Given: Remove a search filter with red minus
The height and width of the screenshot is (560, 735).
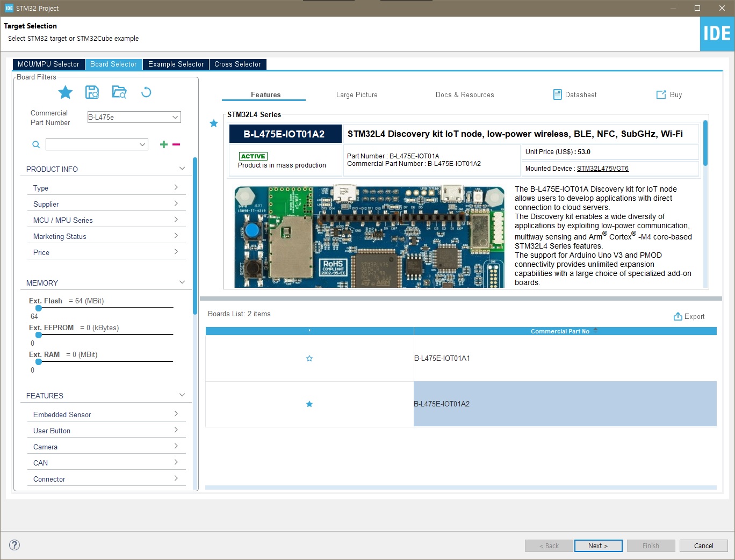Looking at the screenshot, I should 176,144.
